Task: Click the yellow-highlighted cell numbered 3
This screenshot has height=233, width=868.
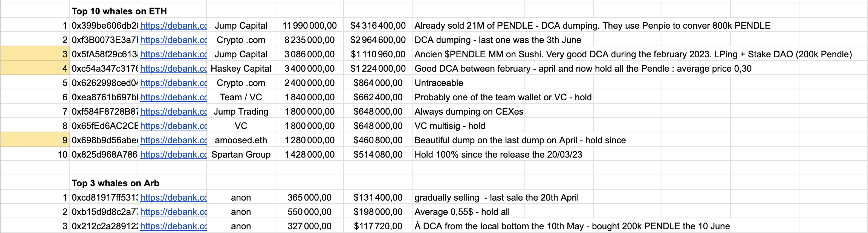Action: click(35, 54)
